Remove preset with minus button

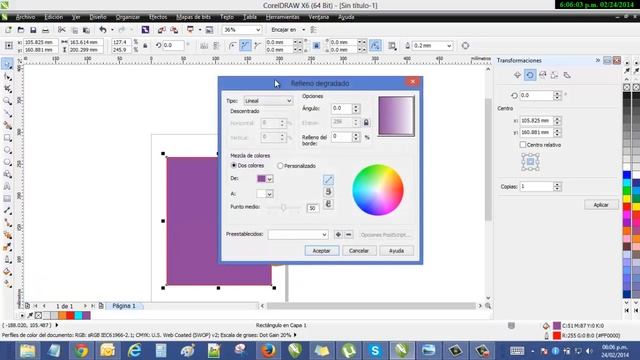[x=348, y=235]
